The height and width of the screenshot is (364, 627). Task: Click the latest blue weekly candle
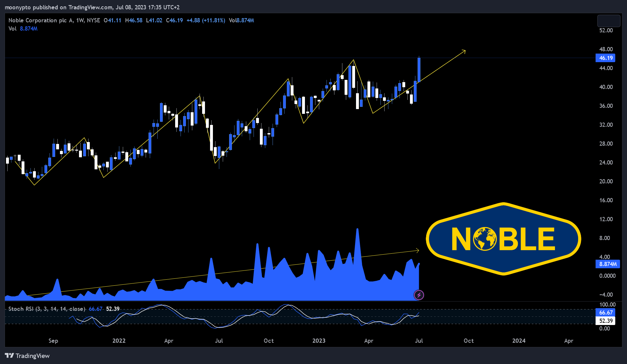pos(419,70)
